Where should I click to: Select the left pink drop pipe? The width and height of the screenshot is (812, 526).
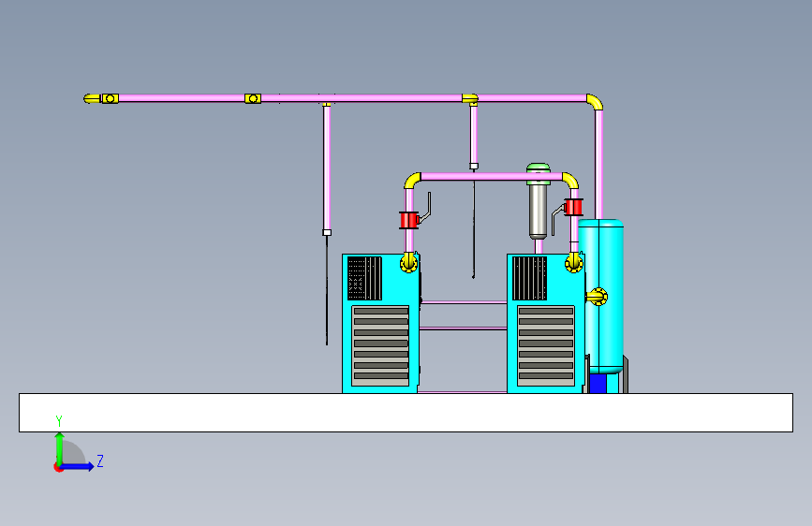point(327,168)
